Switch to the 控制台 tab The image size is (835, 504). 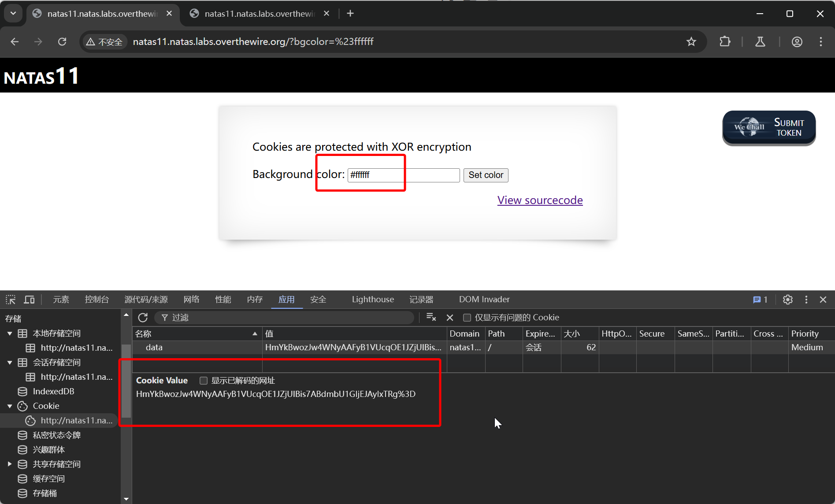click(x=97, y=300)
